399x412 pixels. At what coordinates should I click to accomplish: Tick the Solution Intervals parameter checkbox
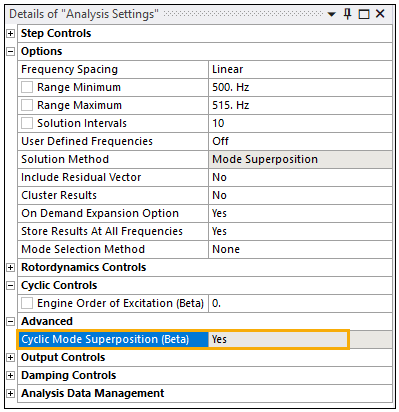[27, 123]
